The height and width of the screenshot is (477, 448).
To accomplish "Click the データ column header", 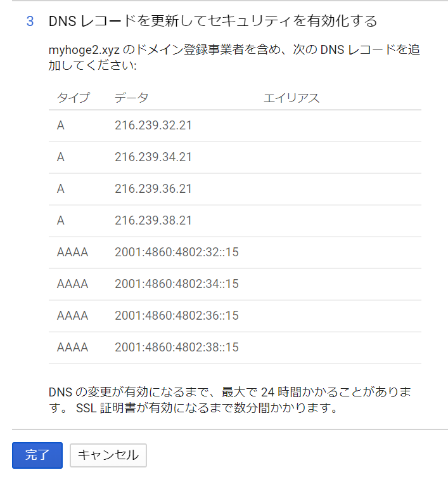I will coord(132,98).
